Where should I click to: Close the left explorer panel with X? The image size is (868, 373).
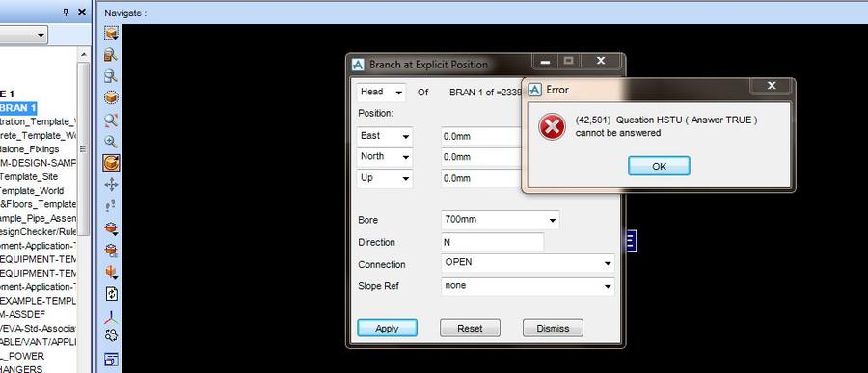81,12
